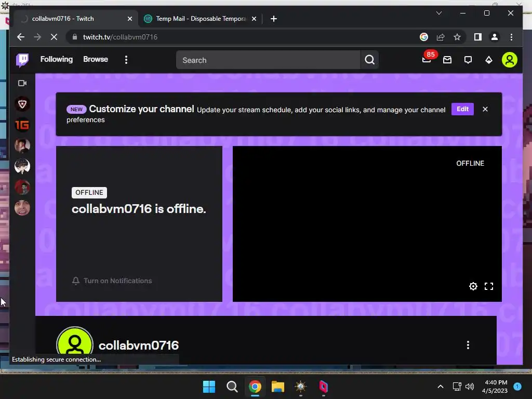
Task: Click the Chrome taskbar icon
Action: click(x=255, y=387)
